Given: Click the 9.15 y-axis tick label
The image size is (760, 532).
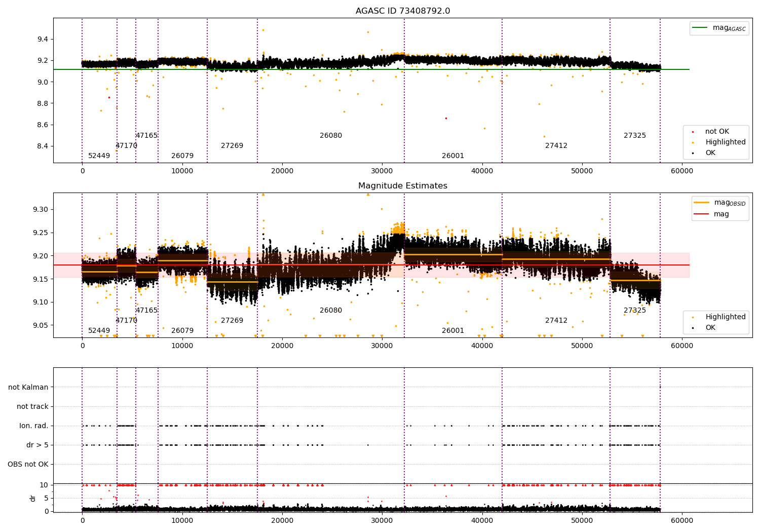Looking at the screenshot, I should coord(40,280).
